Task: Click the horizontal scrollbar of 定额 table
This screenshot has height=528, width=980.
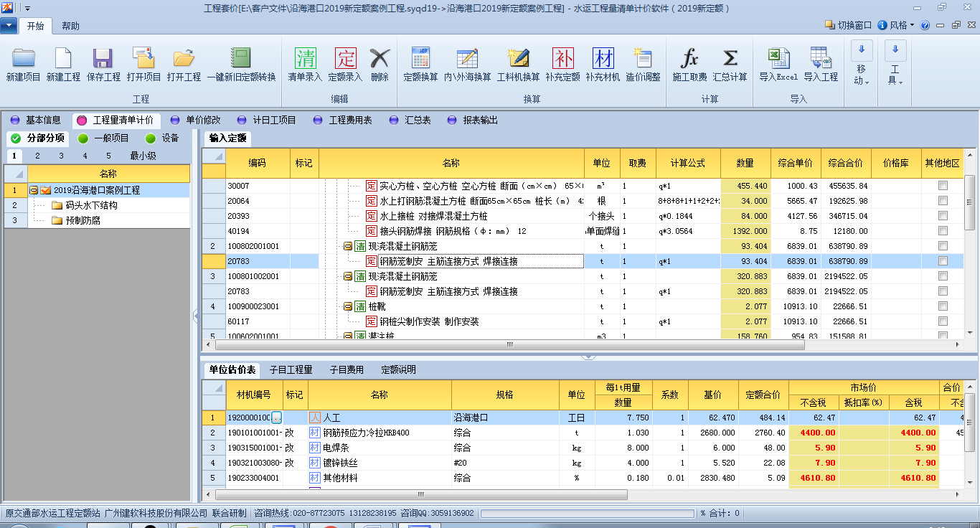Action: 509,344
